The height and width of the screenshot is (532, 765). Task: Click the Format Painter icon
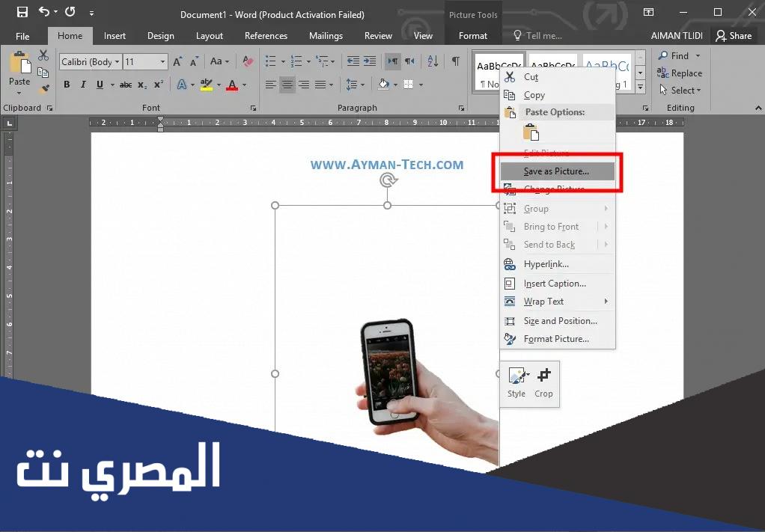click(x=43, y=88)
